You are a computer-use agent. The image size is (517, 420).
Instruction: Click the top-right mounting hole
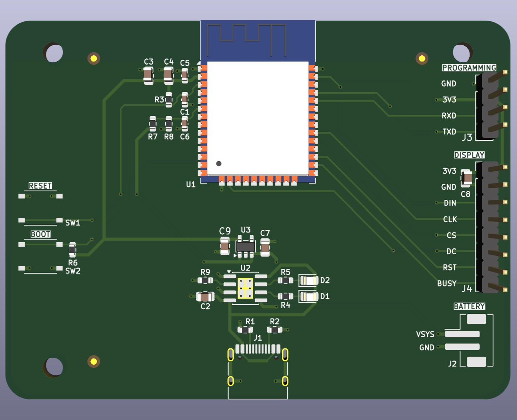pyautogui.click(x=462, y=52)
